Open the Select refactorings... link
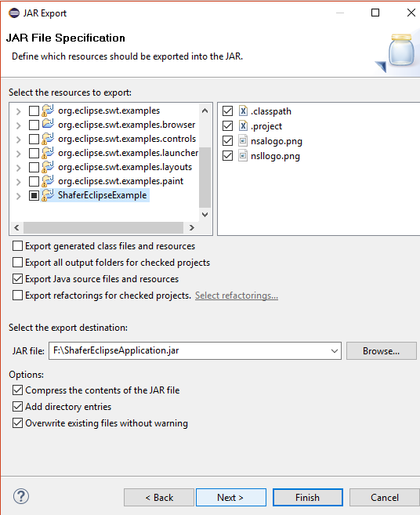This screenshot has width=420, height=515. pos(237,296)
